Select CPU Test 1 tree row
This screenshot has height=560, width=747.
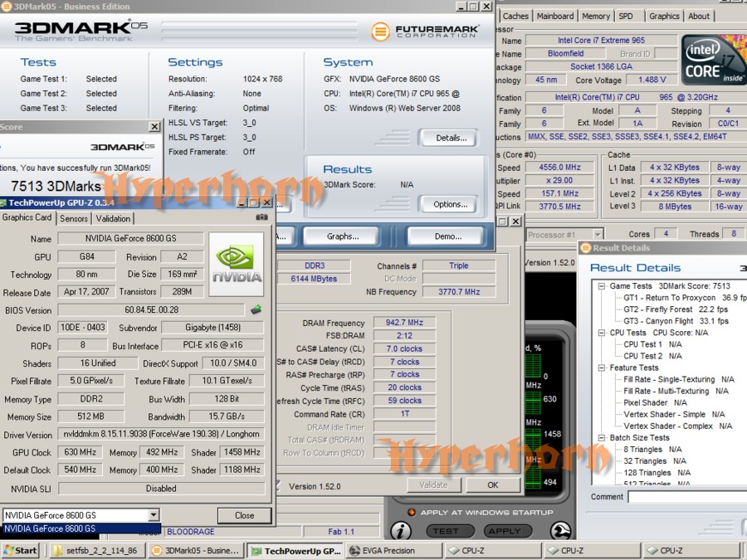pyautogui.click(x=652, y=344)
